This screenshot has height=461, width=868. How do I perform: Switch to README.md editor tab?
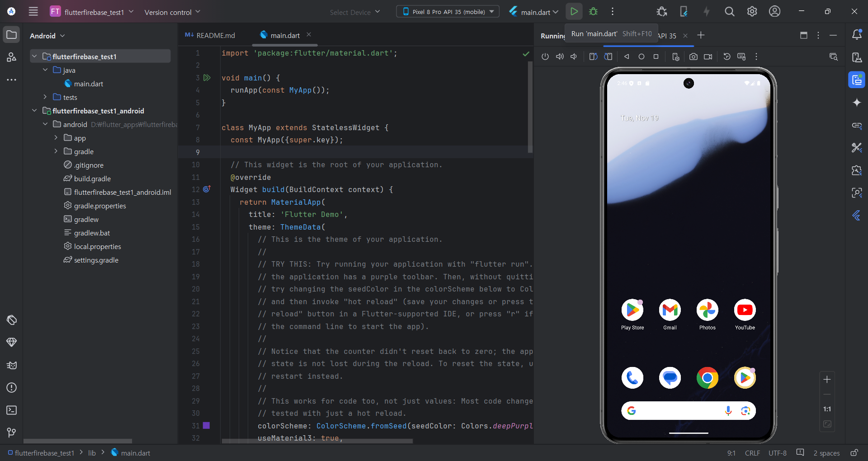[210, 35]
